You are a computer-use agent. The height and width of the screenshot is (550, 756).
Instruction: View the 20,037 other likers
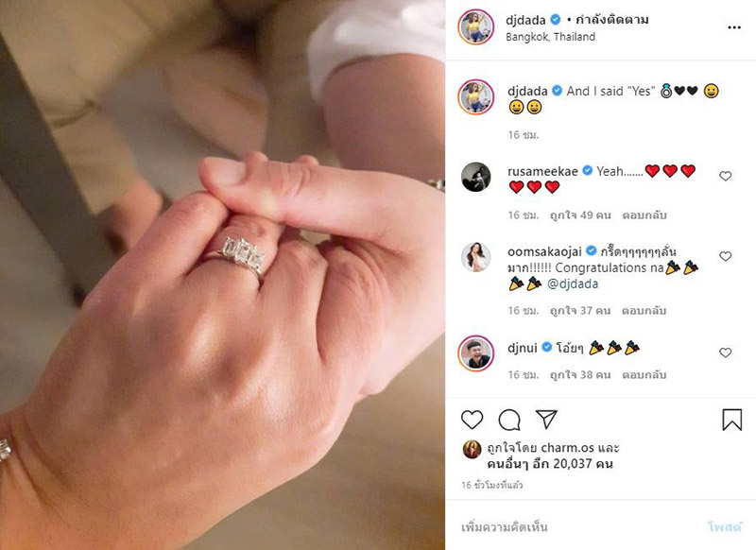(x=550, y=464)
